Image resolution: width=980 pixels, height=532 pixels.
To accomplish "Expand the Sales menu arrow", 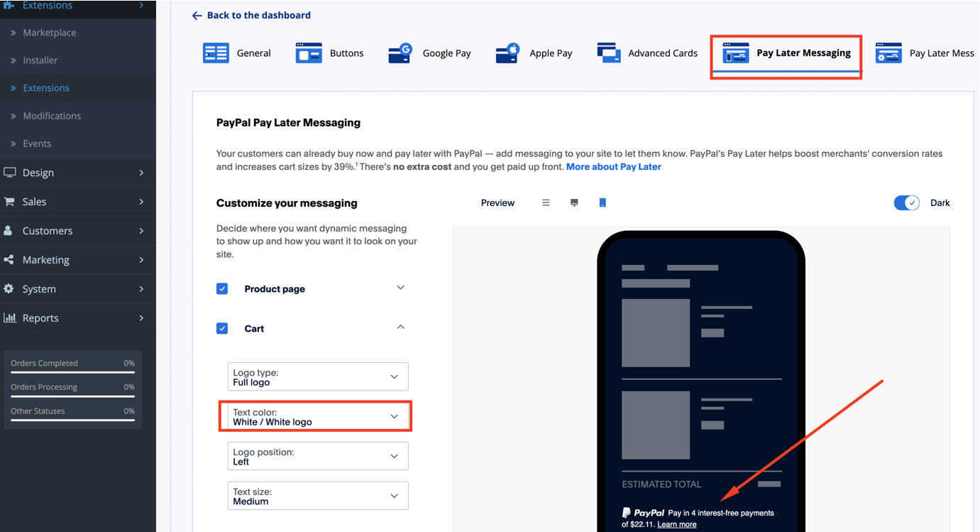I will coord(141,202).
